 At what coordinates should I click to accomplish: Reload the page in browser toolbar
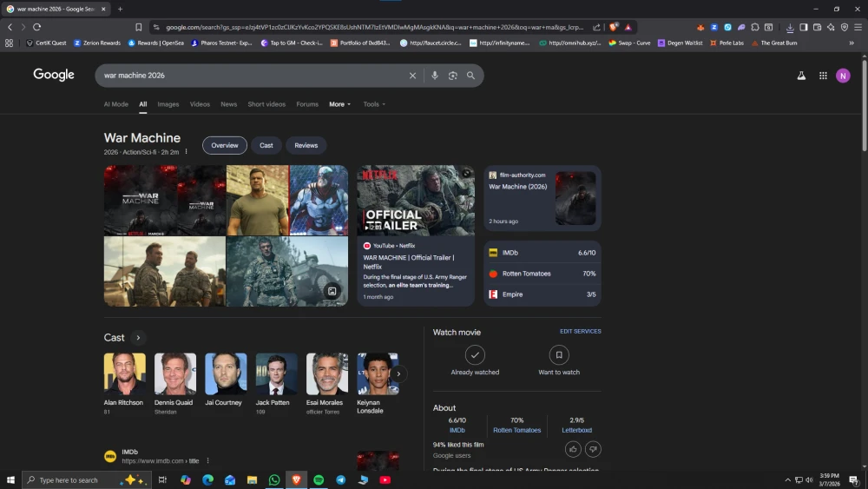pyautogui.click(x=36, y=27)
